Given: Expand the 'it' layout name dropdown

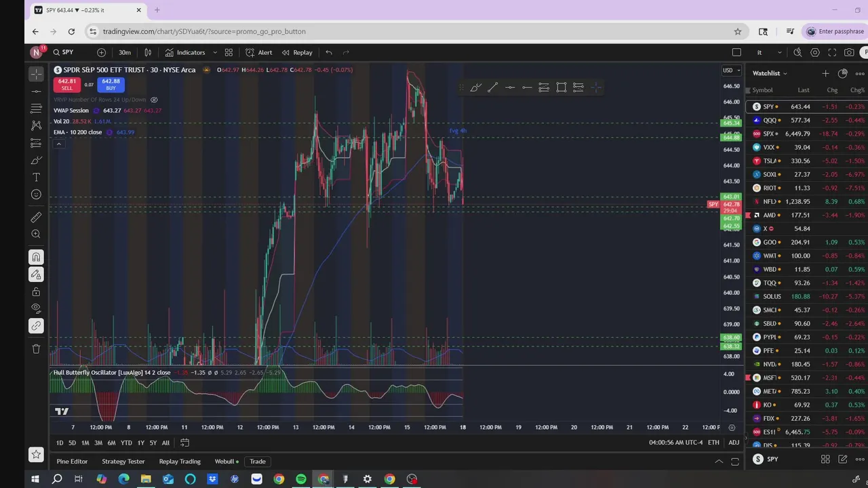Looking at the screenshot, I should click(x=779, y=52).
